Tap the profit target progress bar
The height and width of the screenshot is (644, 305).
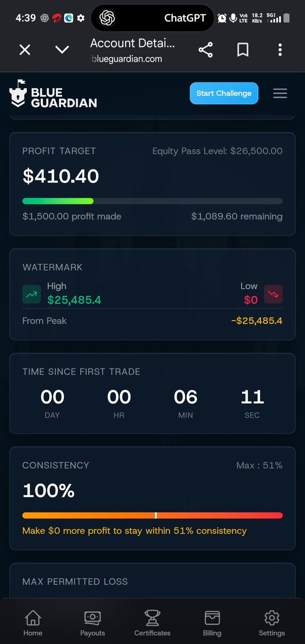coord(152,201)
